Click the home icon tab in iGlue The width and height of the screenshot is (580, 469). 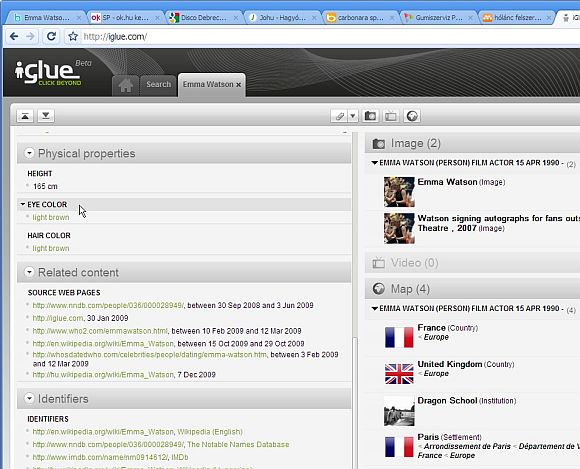click(x=125, y=85)
